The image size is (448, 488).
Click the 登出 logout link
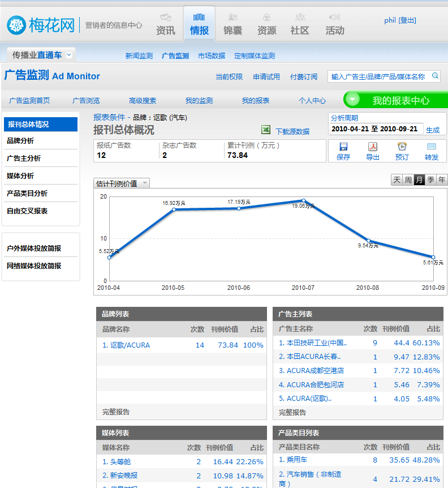(x=408, y=20)
